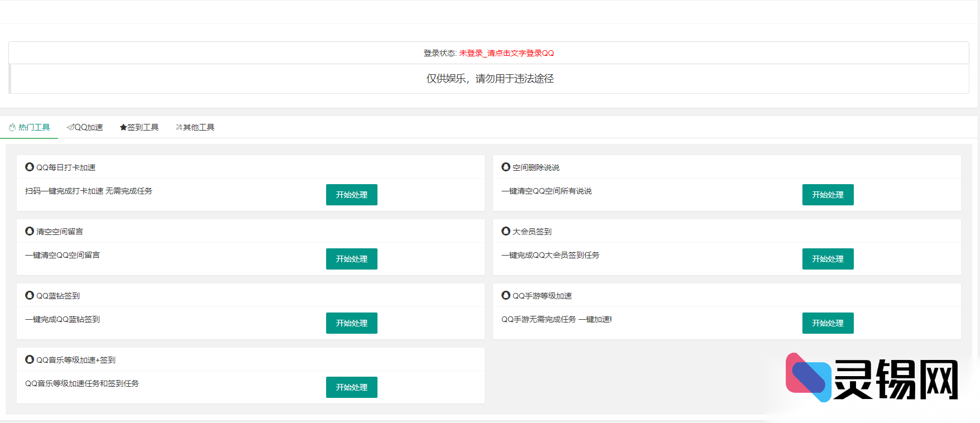Click the QQ penguin icon beside QQ手游等级加速
Screen dimensions: 980x423
[x=506, y=295]
